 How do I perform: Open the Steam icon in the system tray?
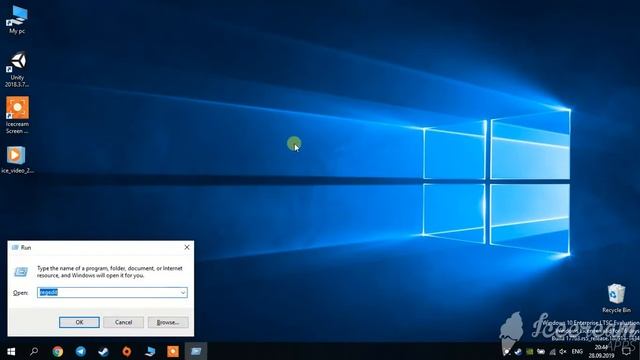pos(518,351)
